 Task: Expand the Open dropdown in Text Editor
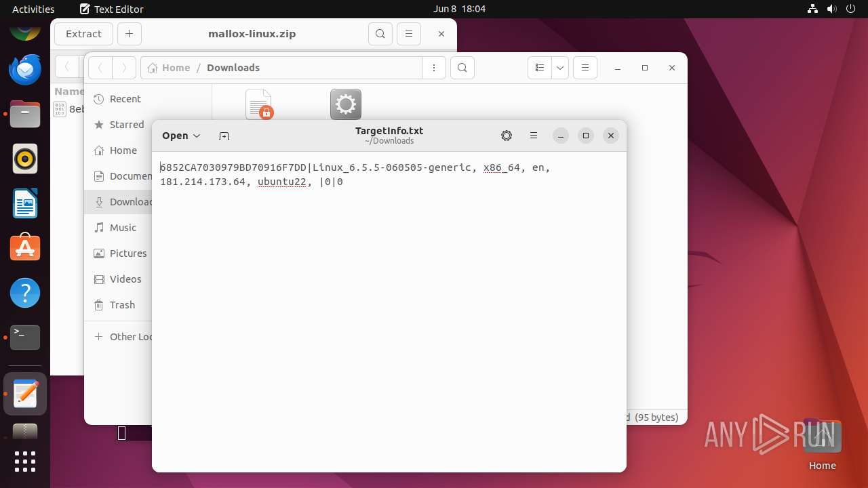(x=181, y=136)
